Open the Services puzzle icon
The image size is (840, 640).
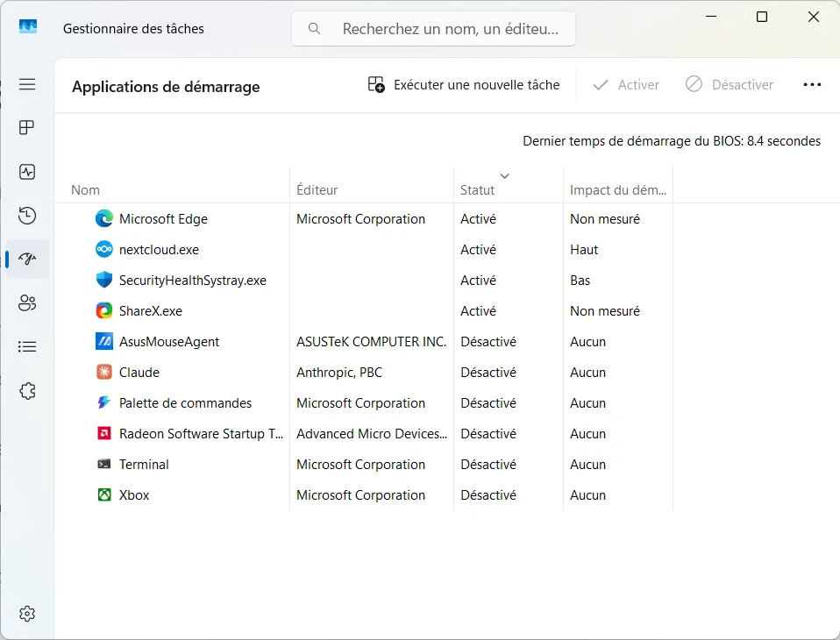[27, 391]
